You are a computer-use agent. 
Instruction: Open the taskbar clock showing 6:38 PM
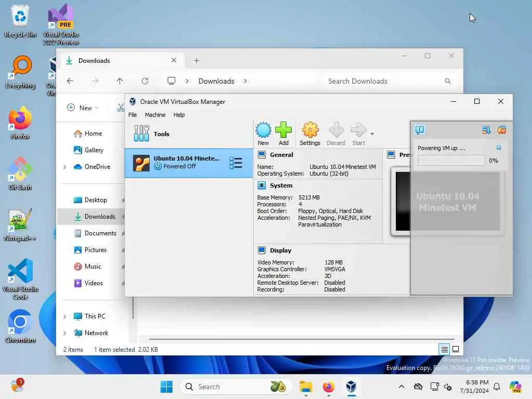[474, 387]
